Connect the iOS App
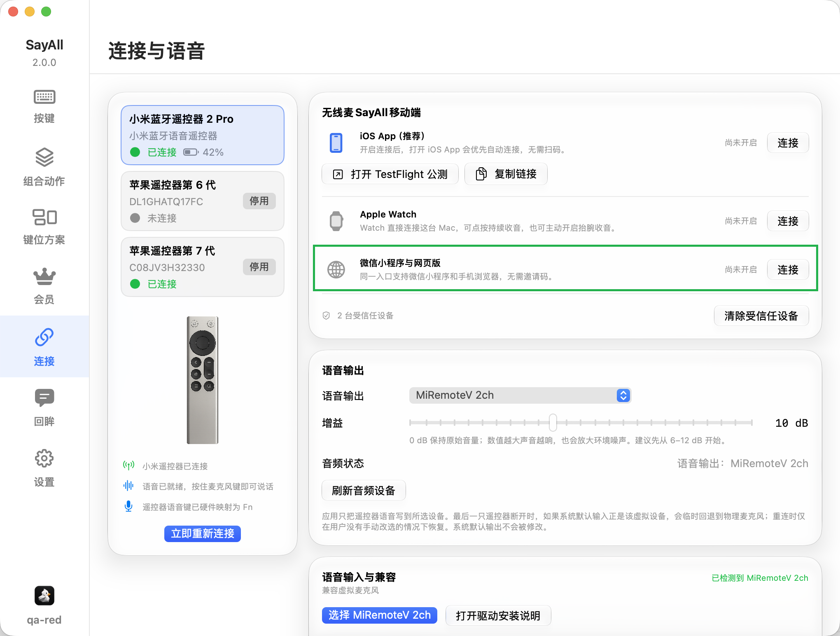Screen dimensions: 840x636 [788, 143]
